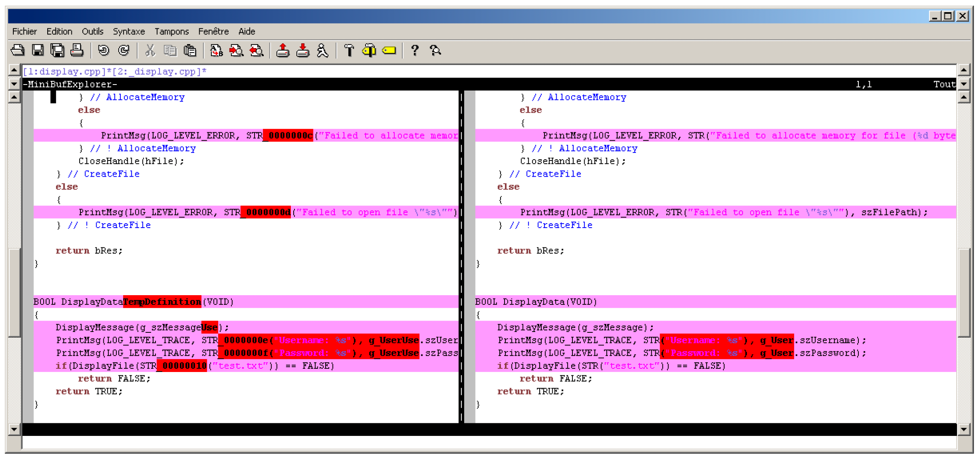Click the Find Next search icon
The width and height of the screenshot is (980, 465).
tap(236, 51)
